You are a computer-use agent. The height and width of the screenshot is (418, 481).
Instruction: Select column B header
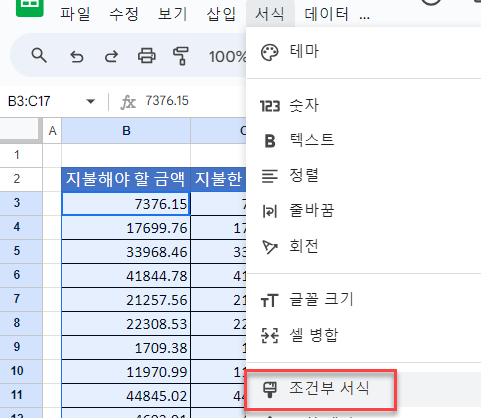pos(126,131)
